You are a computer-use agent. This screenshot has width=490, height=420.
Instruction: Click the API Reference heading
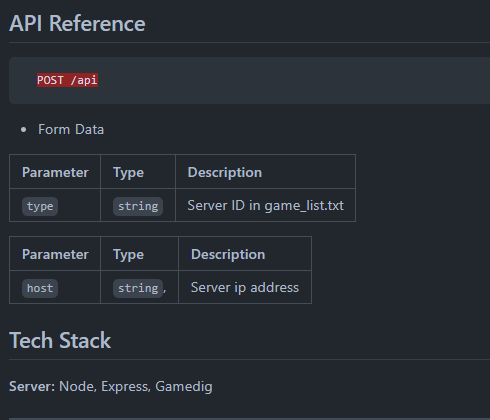point(77,24)
